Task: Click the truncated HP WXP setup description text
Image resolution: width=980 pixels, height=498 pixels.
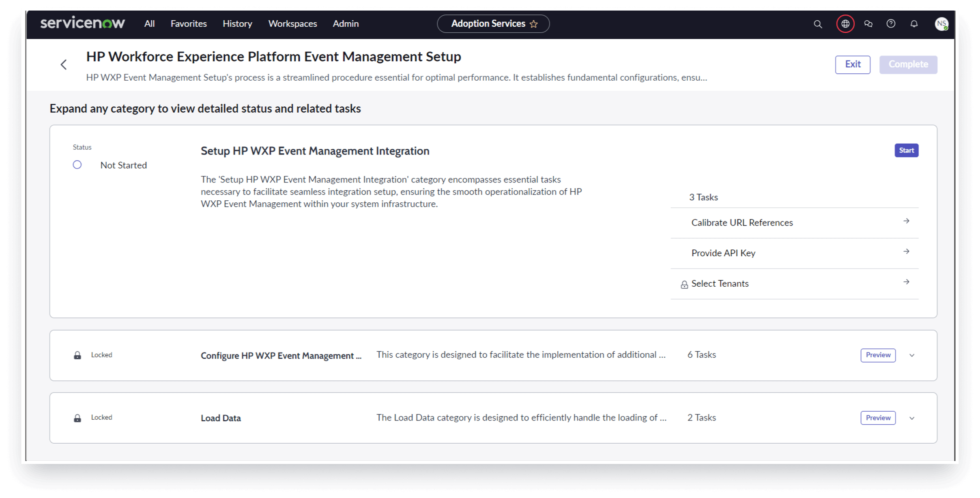Action: (x=396, y=77)
